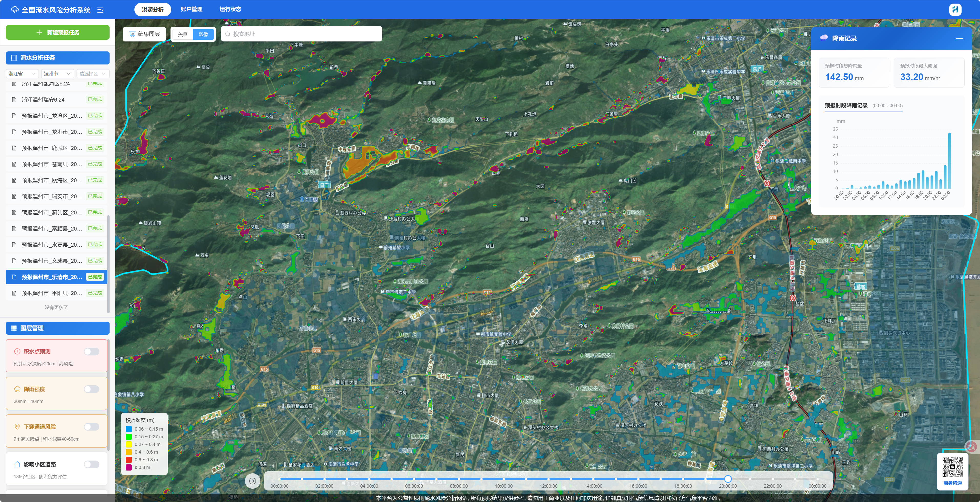Click the 已完成 tag on 预报温州市_泰顺县
Viewport: 980px width, 502px height.
[x=95, y=228]
